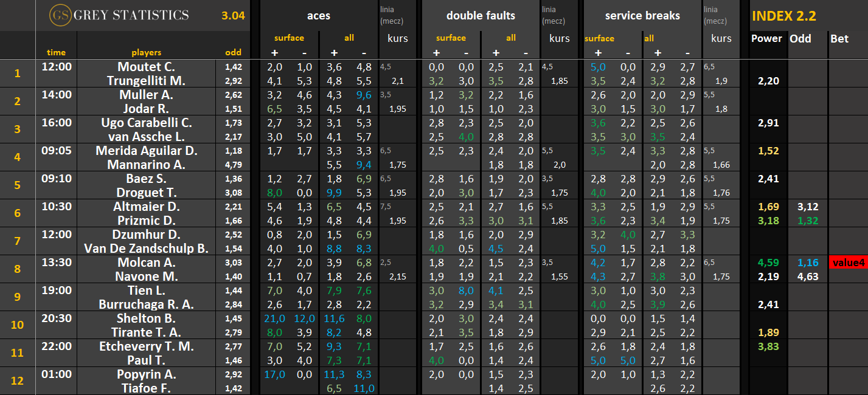This screenshot has height=395, width=868.
Task: Click the 3.04 date in the header
Action: [233, 16]
